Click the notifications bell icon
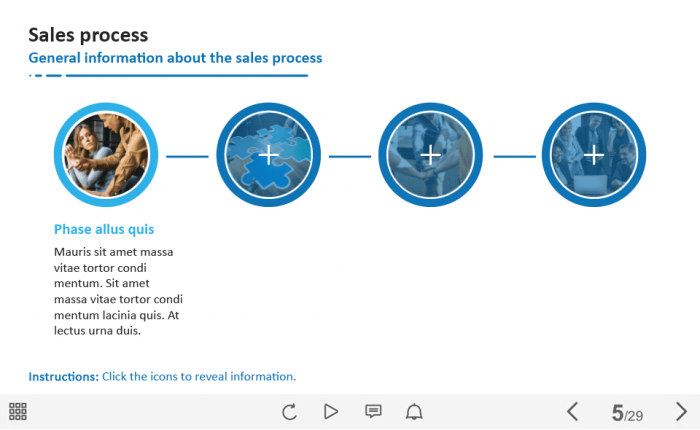 [x=414, y=411]
